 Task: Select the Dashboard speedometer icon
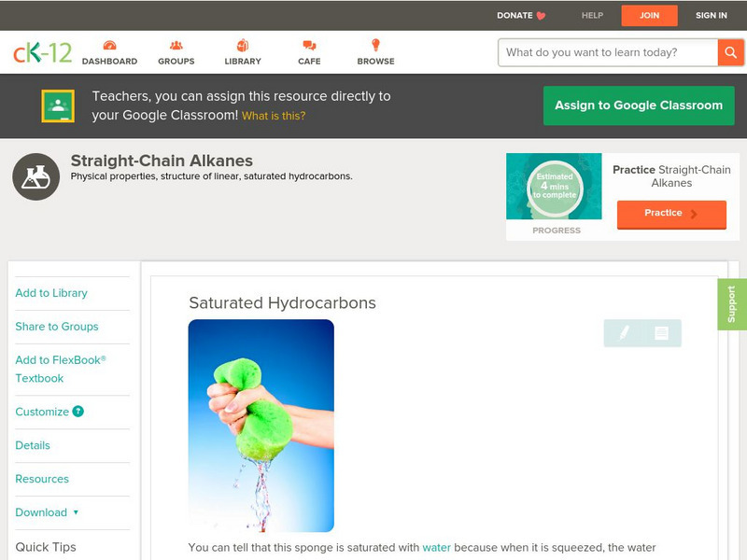pyautogui.click(x=111, y=44)
